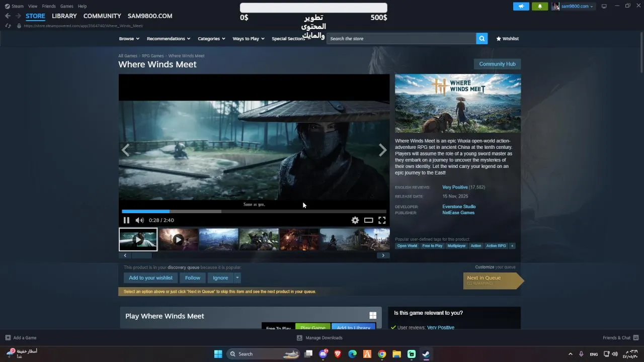
Task: Switch to LIBRARY tab
Action: tap(64, 16)
